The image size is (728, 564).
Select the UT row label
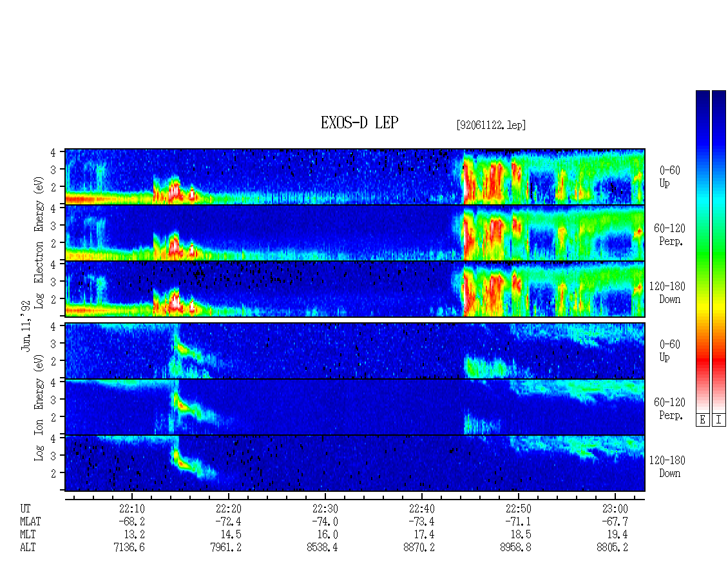tap(25, 509)
